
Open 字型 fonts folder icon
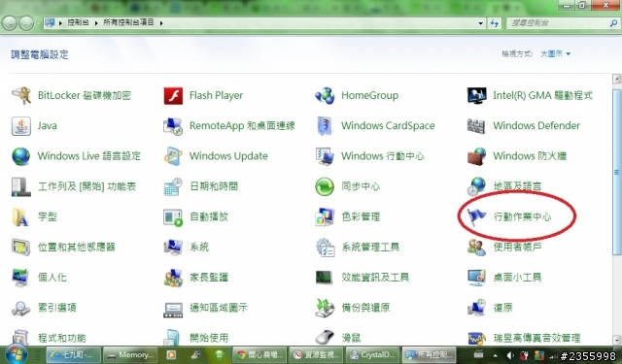click(21, 217)
